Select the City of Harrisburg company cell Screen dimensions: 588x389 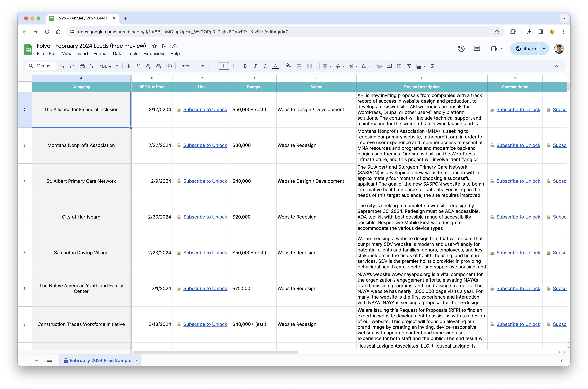click(x=81, y=217)
